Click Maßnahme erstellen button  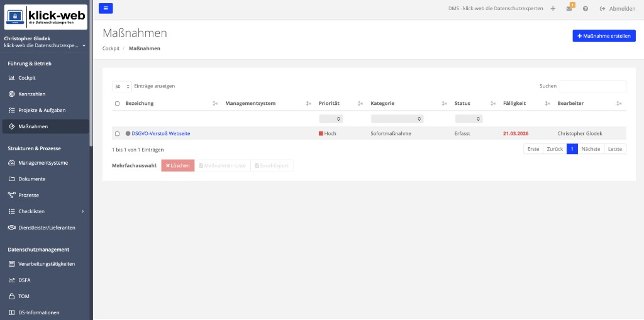(x=604, y=36)
